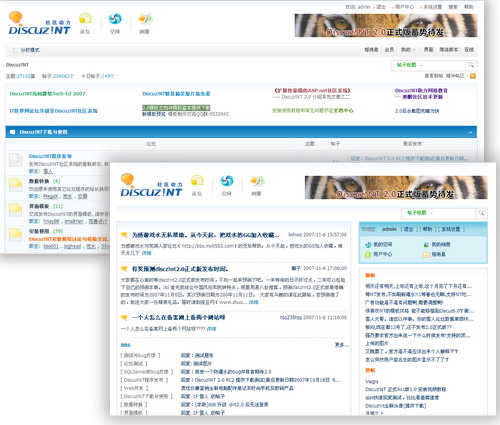Click the forum icon beside Discuz!NT程序发布

(x=15, y=160)
